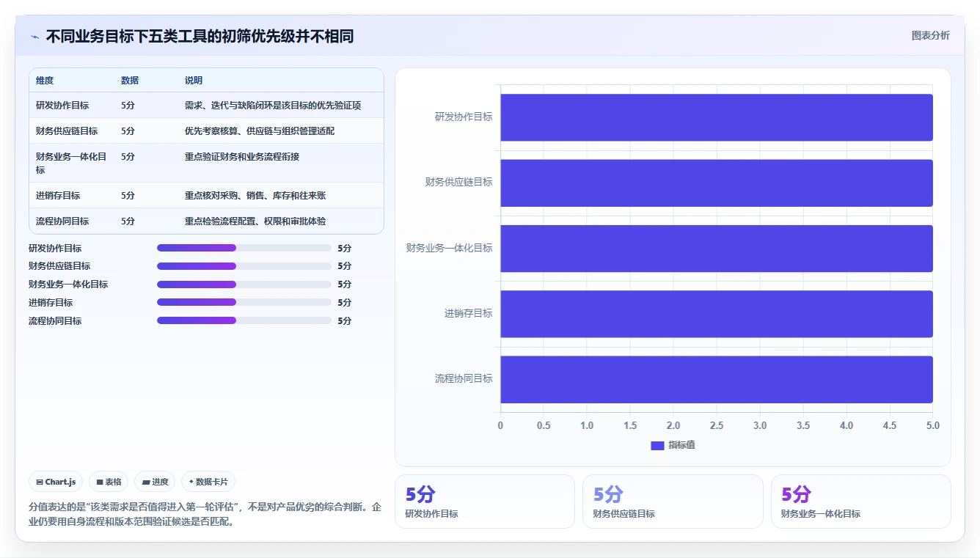980x558 pixels.
Task: Click the description 重点检验流程配置、权限和审批体验
Action: pyautogui.click(x=255, y=221)
